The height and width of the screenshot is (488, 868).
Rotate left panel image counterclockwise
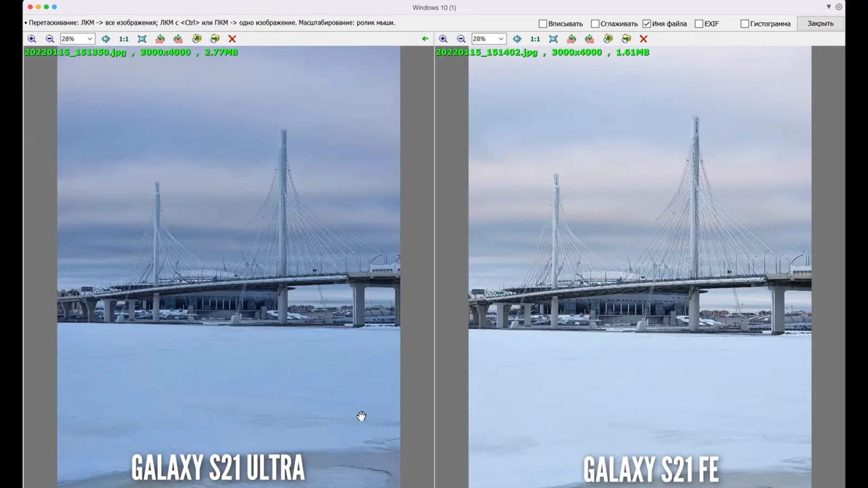point(160,39)
